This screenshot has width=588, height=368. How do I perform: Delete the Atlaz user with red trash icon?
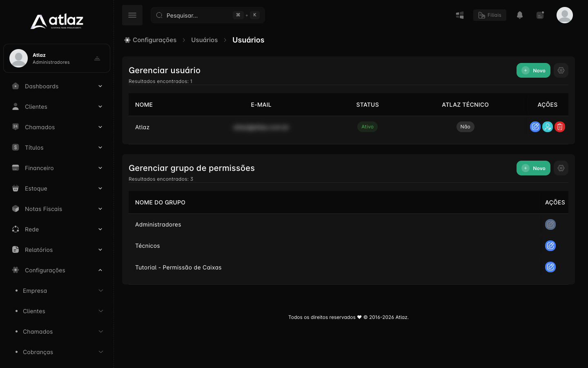click(x=560, y=127)
